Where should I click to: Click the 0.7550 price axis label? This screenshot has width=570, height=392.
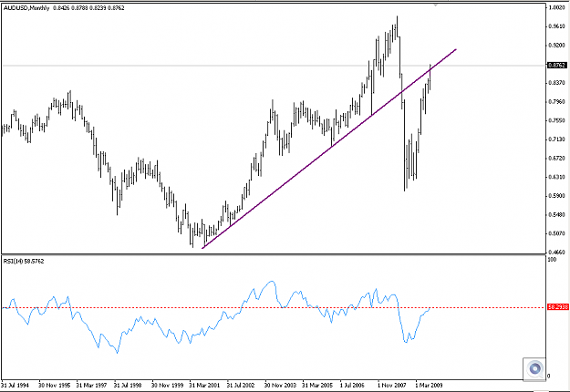[x=556, y=120]
